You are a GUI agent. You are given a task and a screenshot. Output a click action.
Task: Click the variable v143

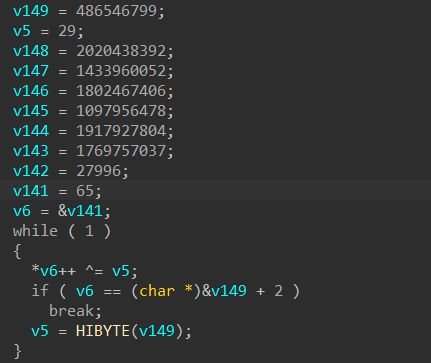31,151
